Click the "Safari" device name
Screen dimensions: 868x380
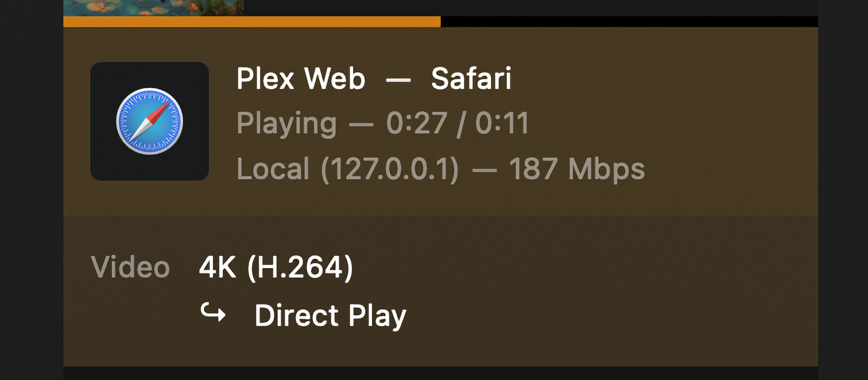coord(471,79)
